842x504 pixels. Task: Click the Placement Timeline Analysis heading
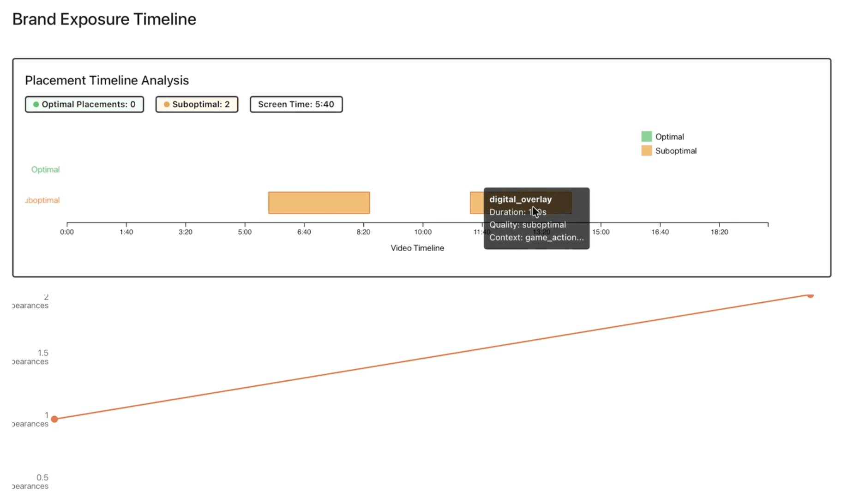[107, 80]
